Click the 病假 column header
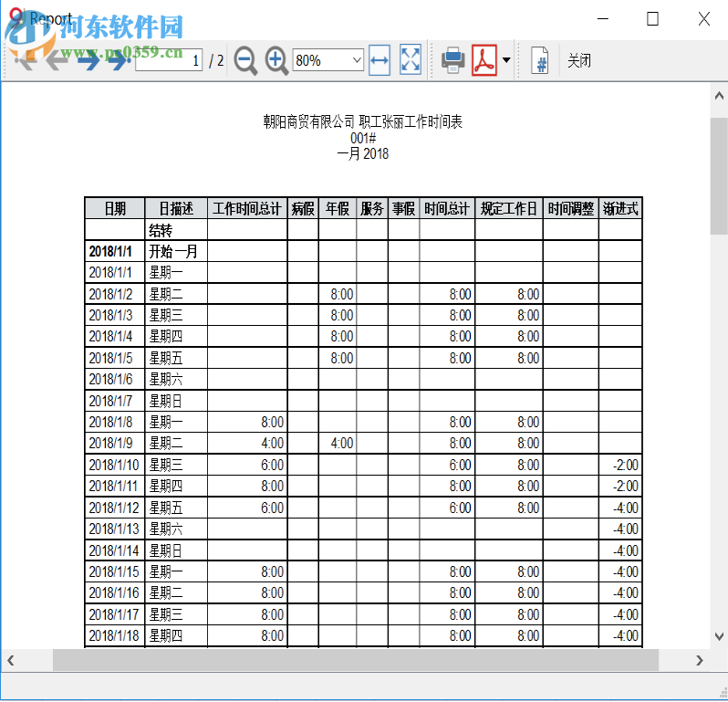 303,208
